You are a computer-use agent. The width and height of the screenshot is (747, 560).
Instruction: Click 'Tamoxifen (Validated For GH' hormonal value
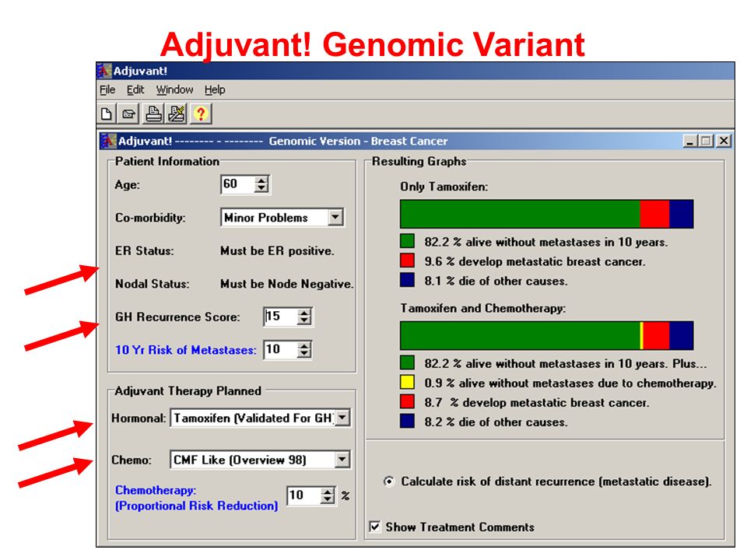tap(253, 418)
